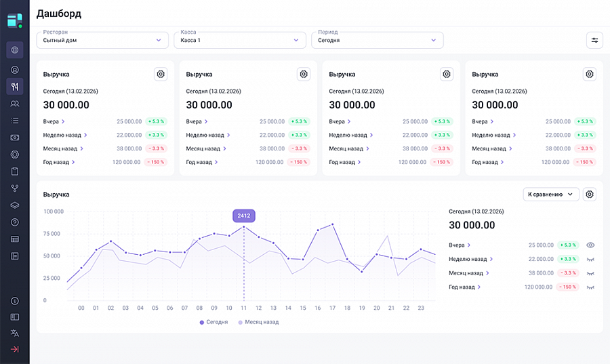This screenshot has width=610, height=364.
Task: Click the red logout arrow icon
Action: pyautogui.click(x=15, y=349)
